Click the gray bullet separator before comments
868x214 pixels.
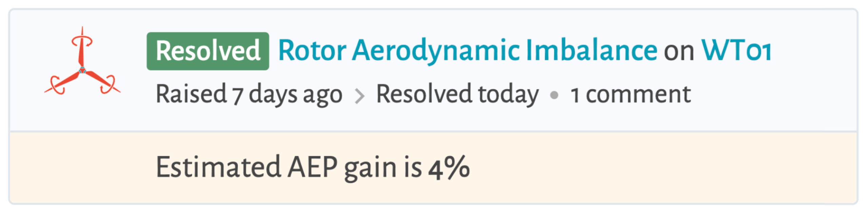tap(554, 95)
